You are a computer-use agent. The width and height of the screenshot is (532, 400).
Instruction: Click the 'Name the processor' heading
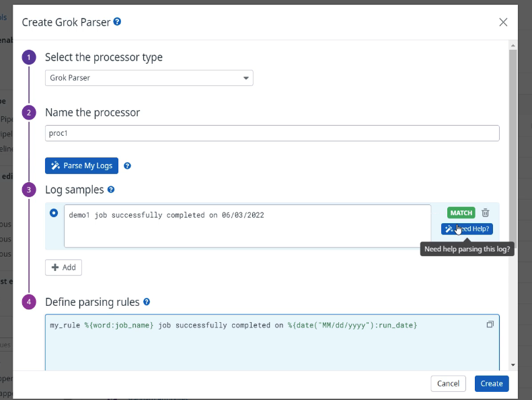pos(93,112)
